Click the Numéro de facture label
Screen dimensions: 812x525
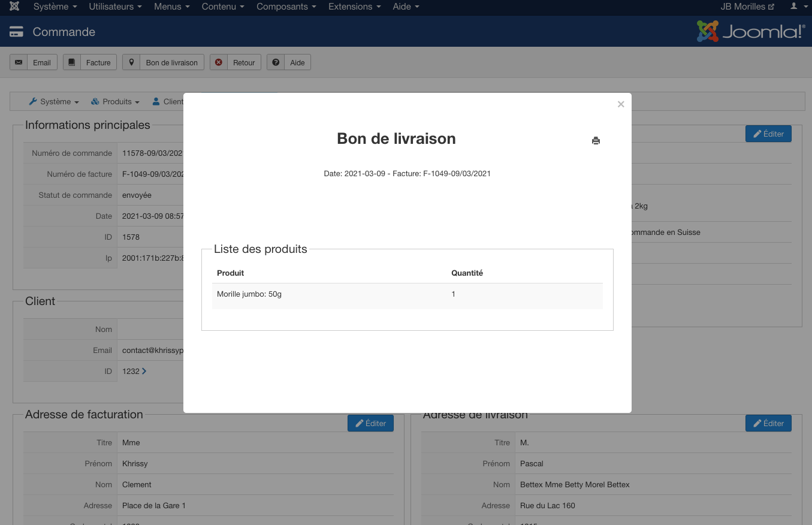(x=80, y=174)
